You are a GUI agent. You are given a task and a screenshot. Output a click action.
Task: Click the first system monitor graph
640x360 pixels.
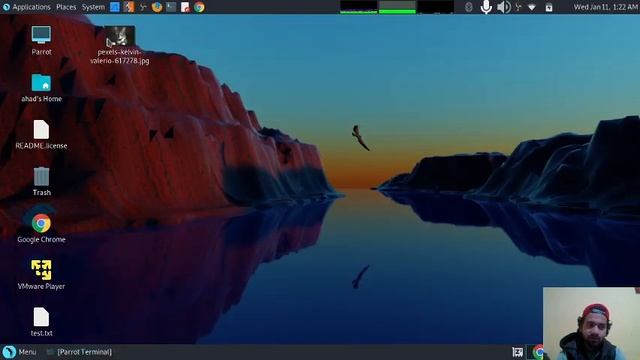pos(358,7)
